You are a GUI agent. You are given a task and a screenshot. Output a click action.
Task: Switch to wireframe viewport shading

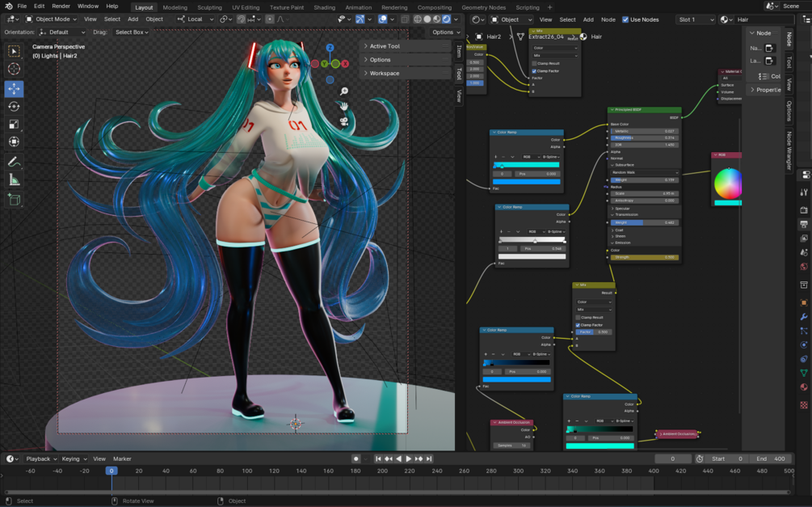point(418,19)
